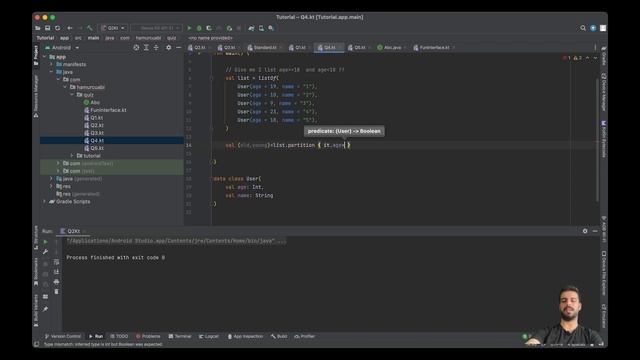Rerun using green play in Run panel
The width and height of the screenshot is (640, 360).
[45, 242]
